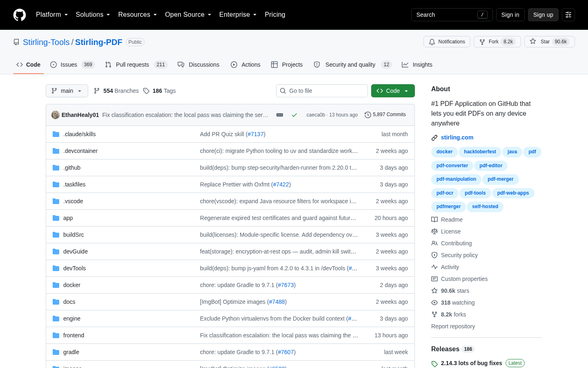
Task: Open the Enterprise dropdown menu
Action: coord(238,15)
